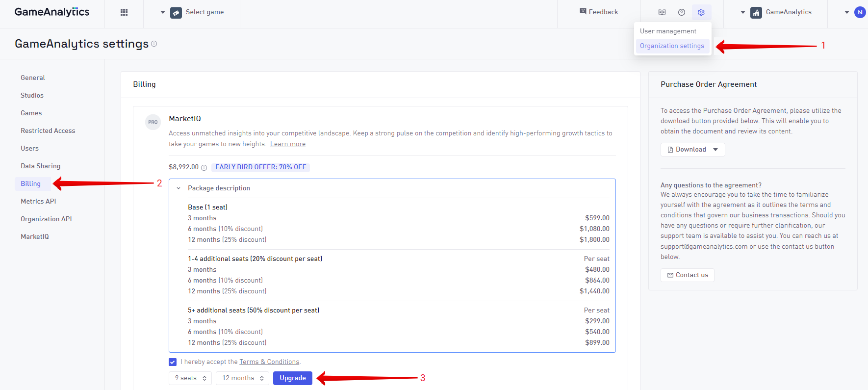Screen dimensions: 868x390
Task: Select Organization settings menu entry
Action: click(x=672, y=46)
